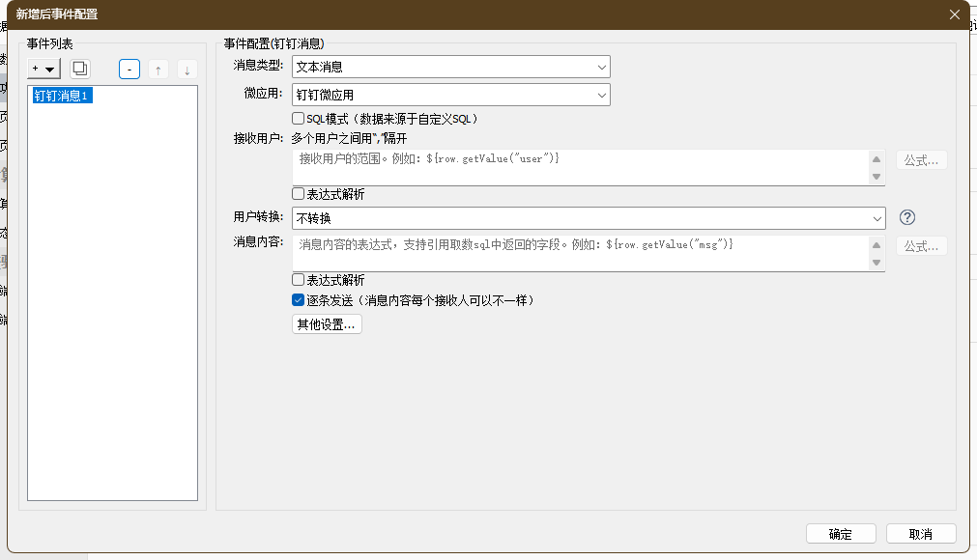Viewport: 977px width, 560px height.
Task: Check 表达式解析 under the 消息内容 field
Action: tap(299, 280)
